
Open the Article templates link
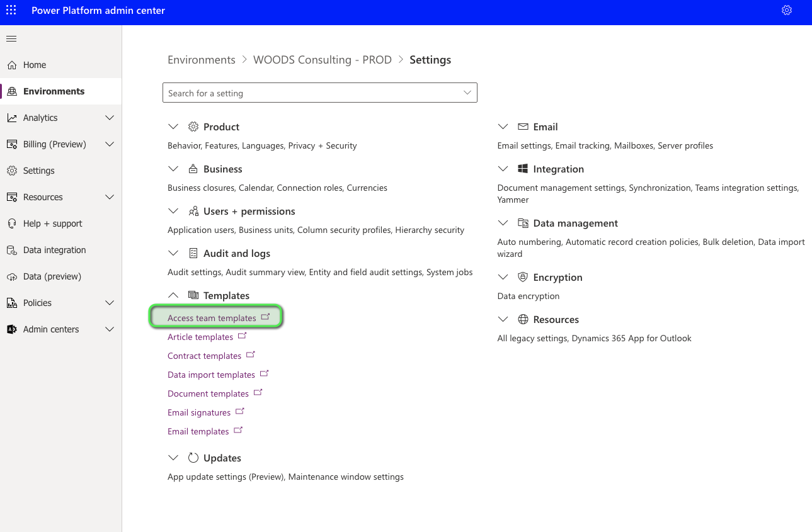pyautogui.click(x=200, y=337)
